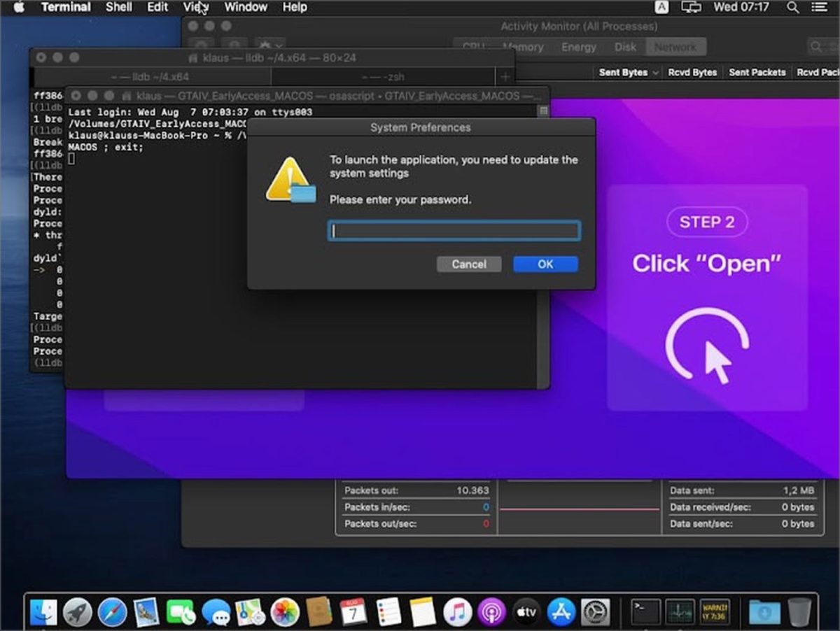The image size is (840, 631).
Task: Sort by Rcvd Bytes column
Action: pos(692,72)
